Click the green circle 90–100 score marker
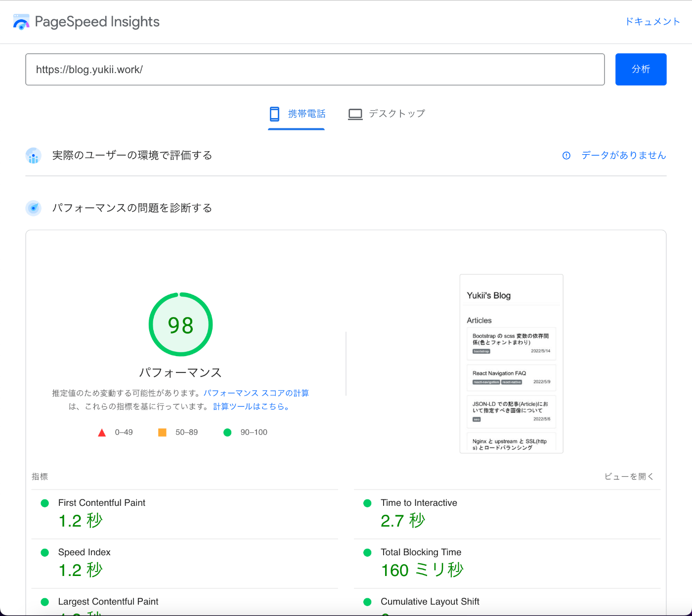The image size is (692, 616). [x=227, y=432]
